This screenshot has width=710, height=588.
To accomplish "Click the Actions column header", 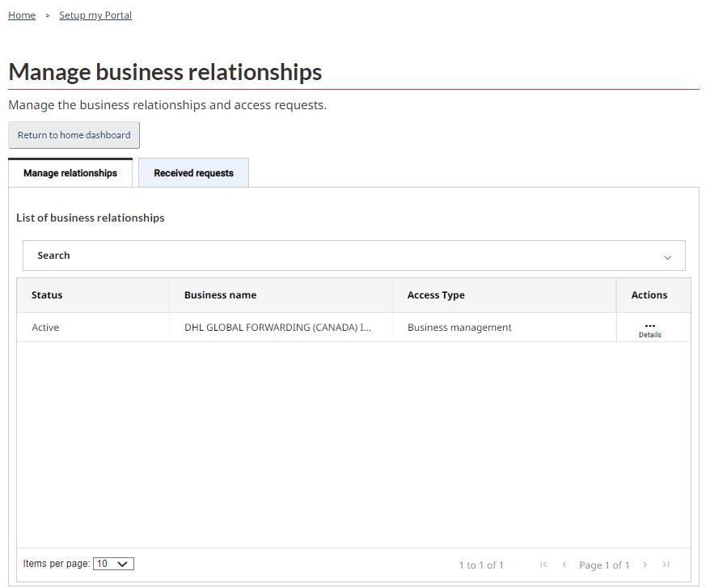I will (649, 295).
